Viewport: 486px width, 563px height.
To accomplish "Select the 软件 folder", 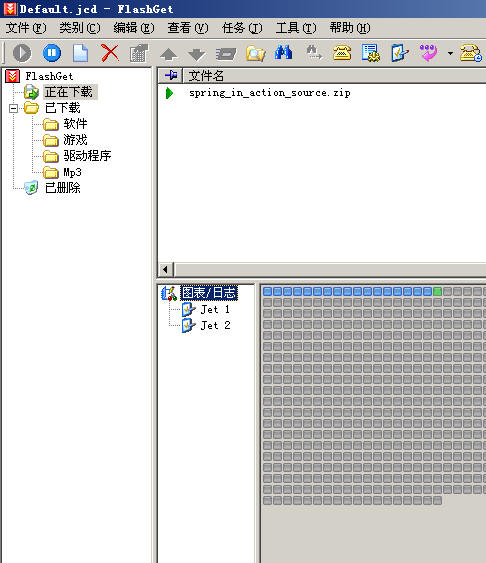I will [x=75, y=124].
